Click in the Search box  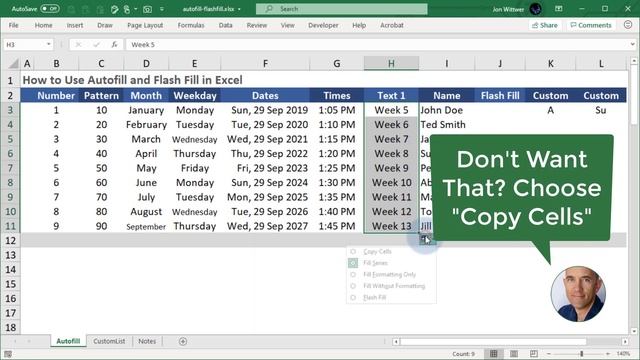pos(342,9)
